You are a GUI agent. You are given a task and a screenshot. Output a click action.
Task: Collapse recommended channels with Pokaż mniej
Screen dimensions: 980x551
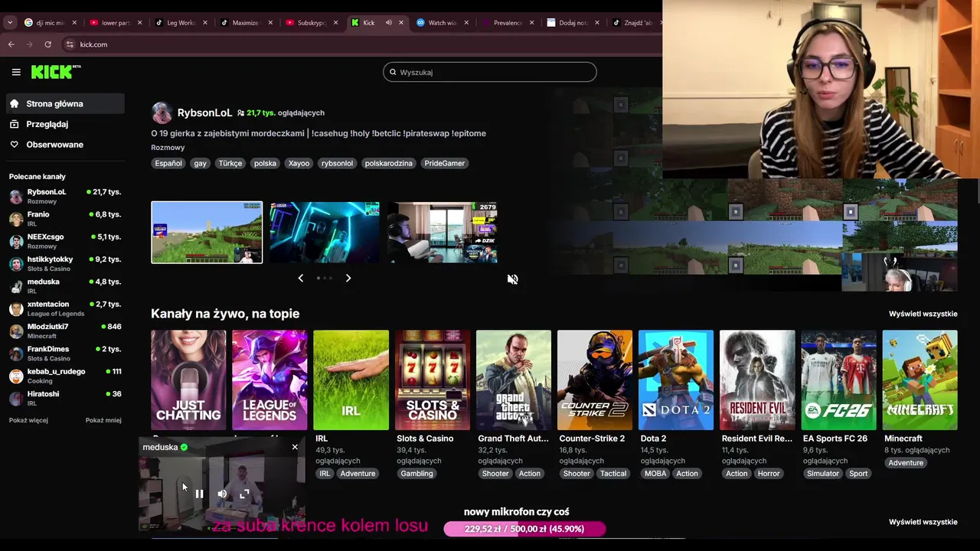(x=103, y=420)
